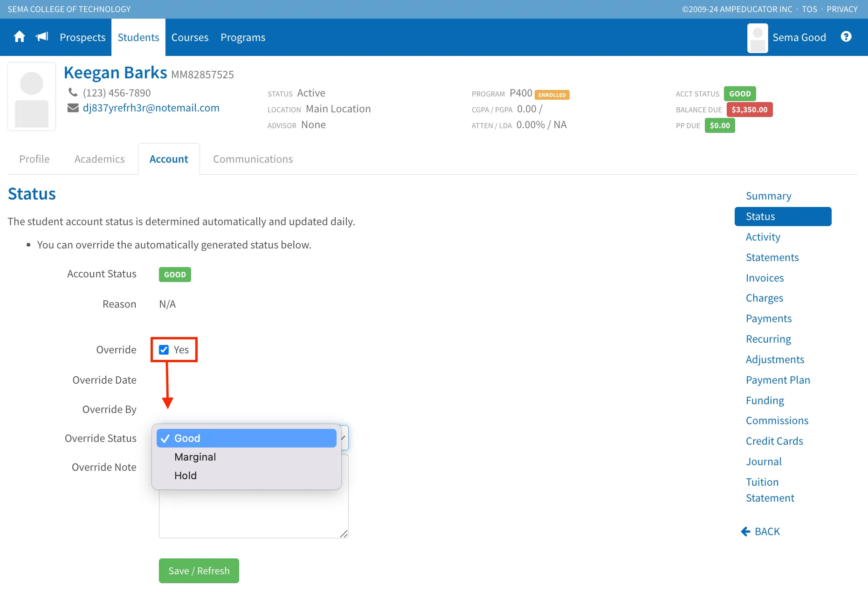The width and height of the screenshot is (868, 592).
Task: Switch to the Profile tab
Action: click(x=34, y=159)
